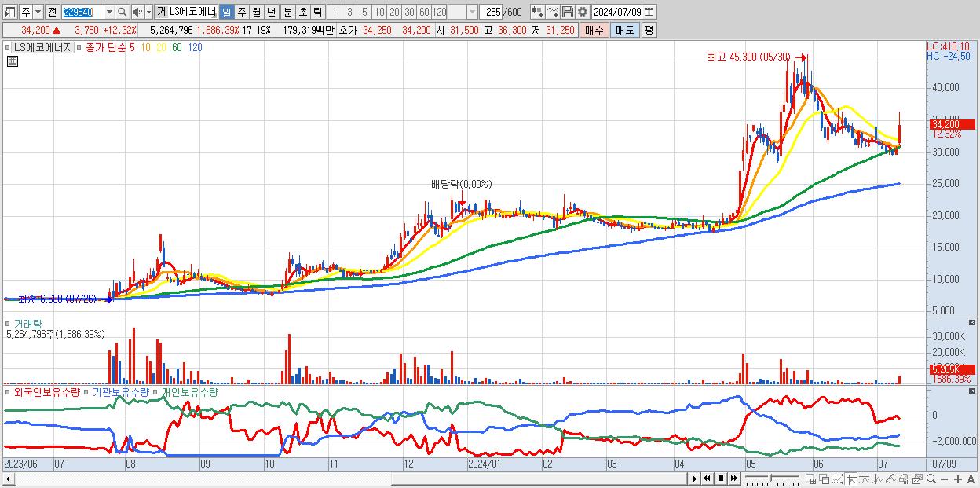The image size is (980, 488).
Task: Click the scrollbar right arrow near playback controls
Action: [x=694, y=479]
